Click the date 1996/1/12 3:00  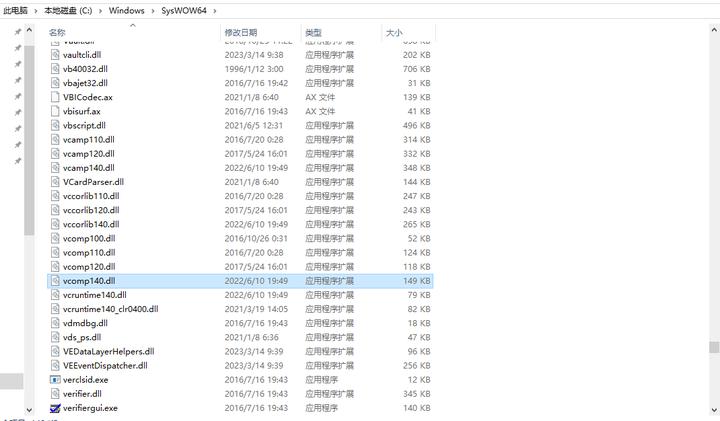click(x=253, y=69)
